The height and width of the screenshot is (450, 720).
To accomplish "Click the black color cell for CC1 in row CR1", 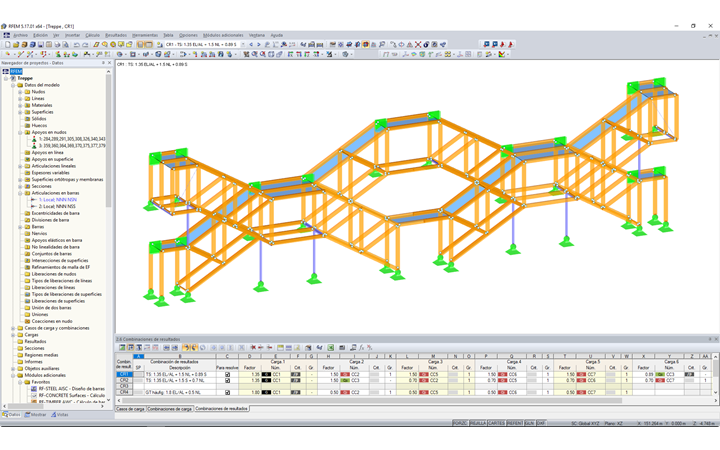I will (x=266, y=375).
